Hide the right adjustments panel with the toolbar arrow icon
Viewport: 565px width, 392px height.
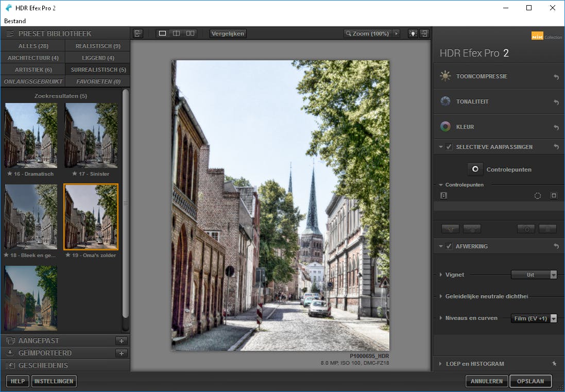pyautogui.click(x=424, y=33)
